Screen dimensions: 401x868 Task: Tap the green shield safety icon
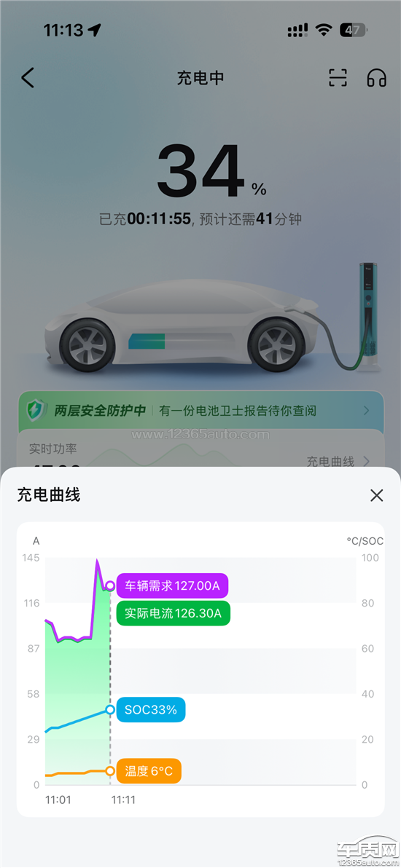point(38,410)
